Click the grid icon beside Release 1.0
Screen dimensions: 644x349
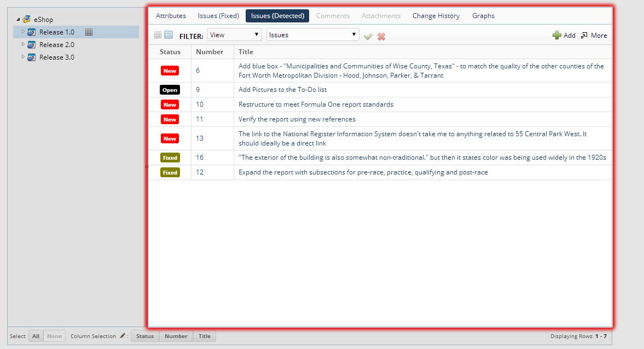89,32
